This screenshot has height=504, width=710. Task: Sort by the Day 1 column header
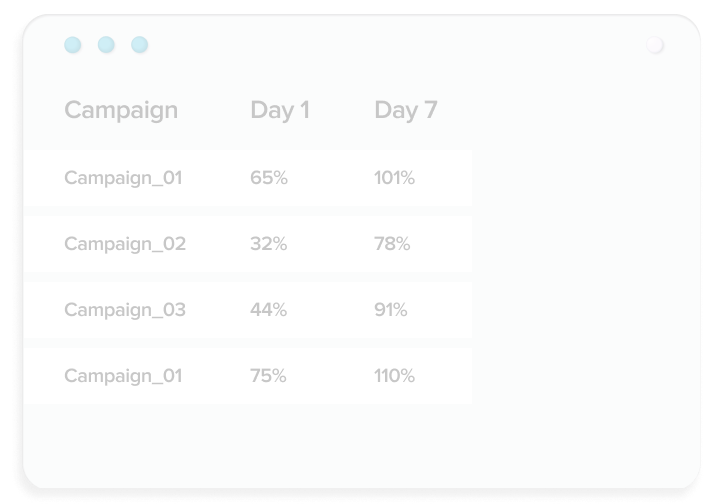280,110
